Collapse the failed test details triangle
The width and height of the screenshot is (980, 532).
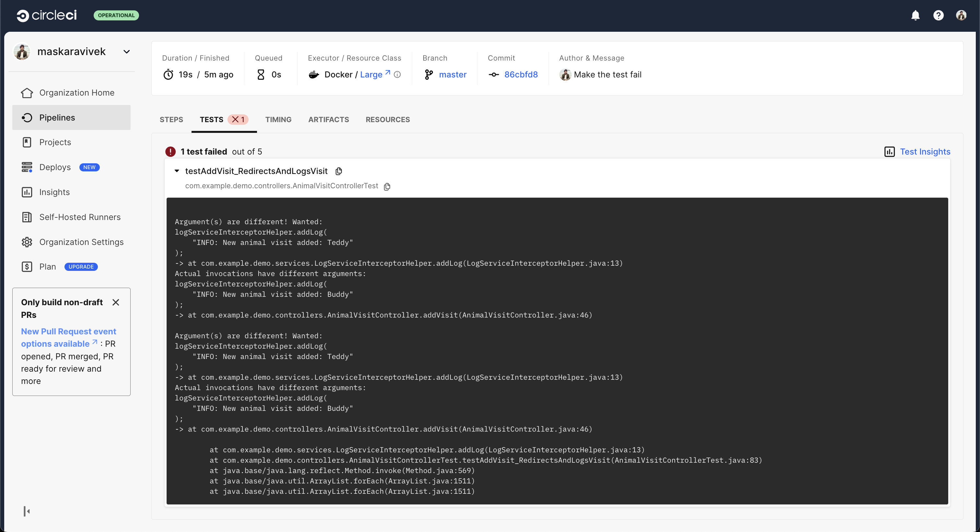coord(177,171)
